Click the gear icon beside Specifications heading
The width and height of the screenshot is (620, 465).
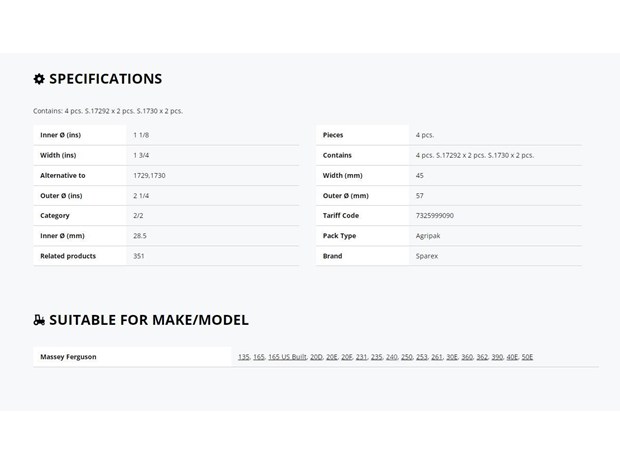click(x=39, y=79)
